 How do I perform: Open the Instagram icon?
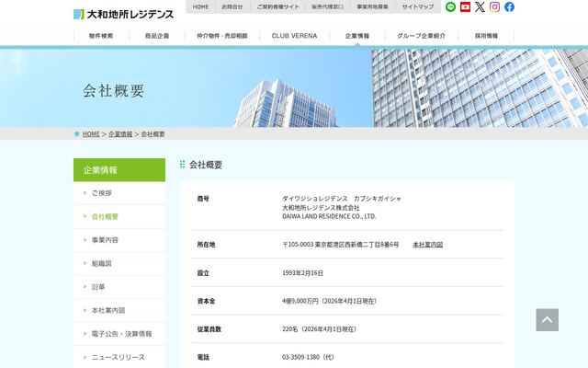coord(494,6)
